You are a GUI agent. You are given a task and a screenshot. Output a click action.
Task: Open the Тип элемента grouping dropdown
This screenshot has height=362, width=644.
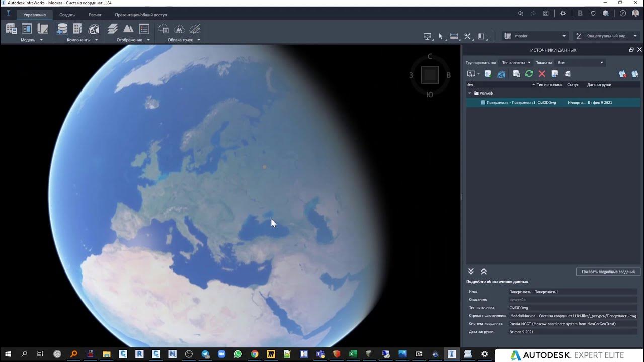pyautogui.click(x=516, y=63)
